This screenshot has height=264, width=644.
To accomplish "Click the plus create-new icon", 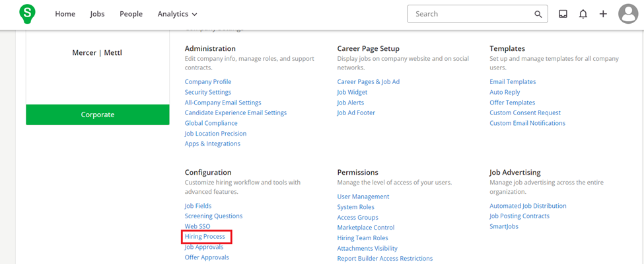I will coord(603,14).
